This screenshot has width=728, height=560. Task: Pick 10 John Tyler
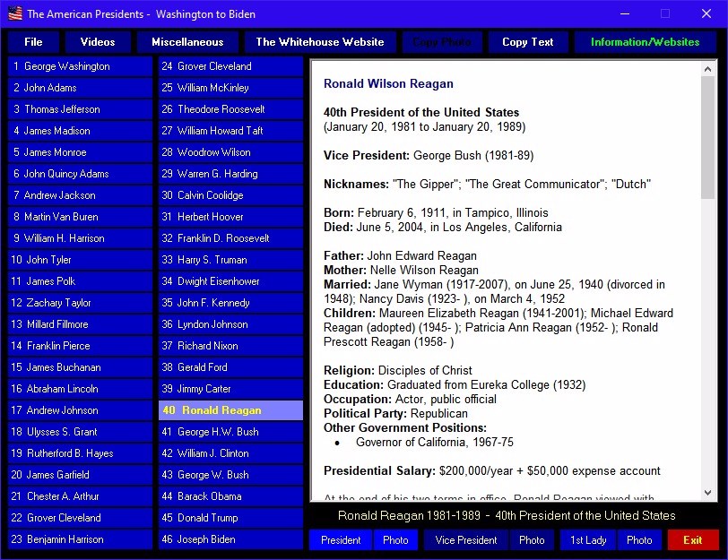(x=81, y=260)
